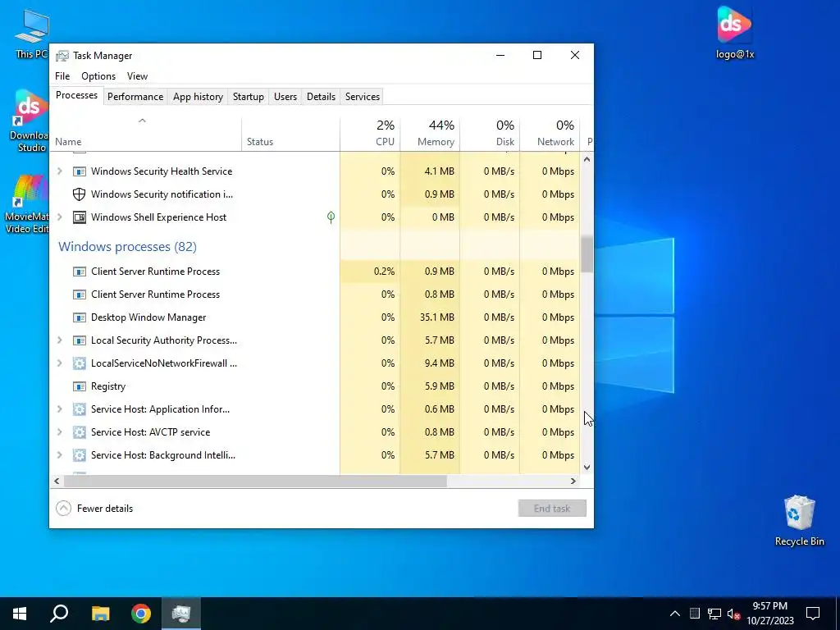
Task: Switch to the Users tab
Action: point(285,97)
